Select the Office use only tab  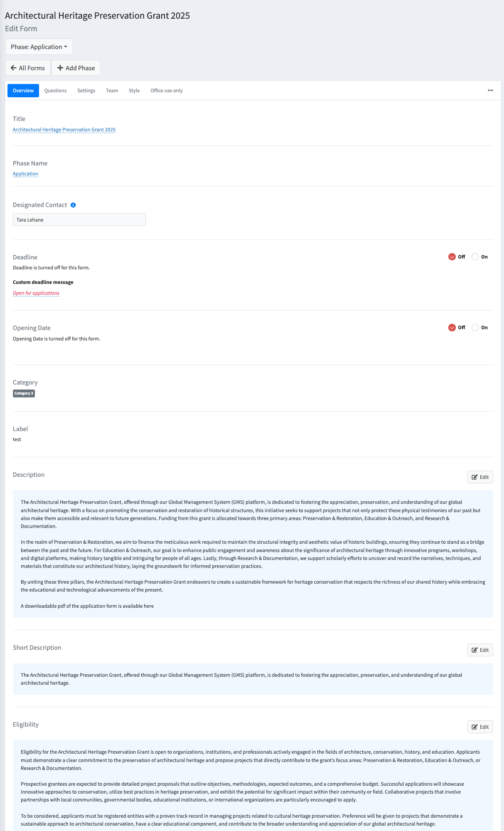click(166, 91)
